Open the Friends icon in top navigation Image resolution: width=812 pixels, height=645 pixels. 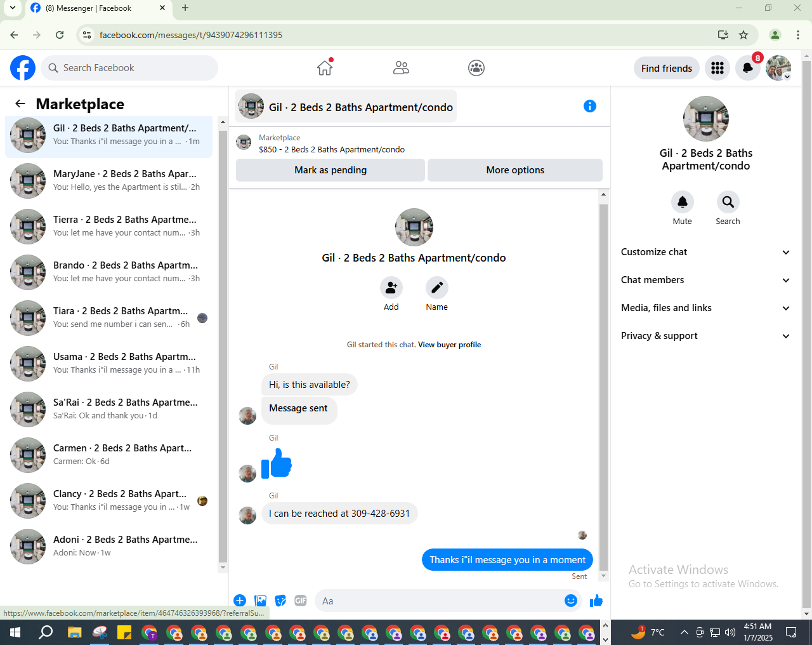click(x=401, y=68)
